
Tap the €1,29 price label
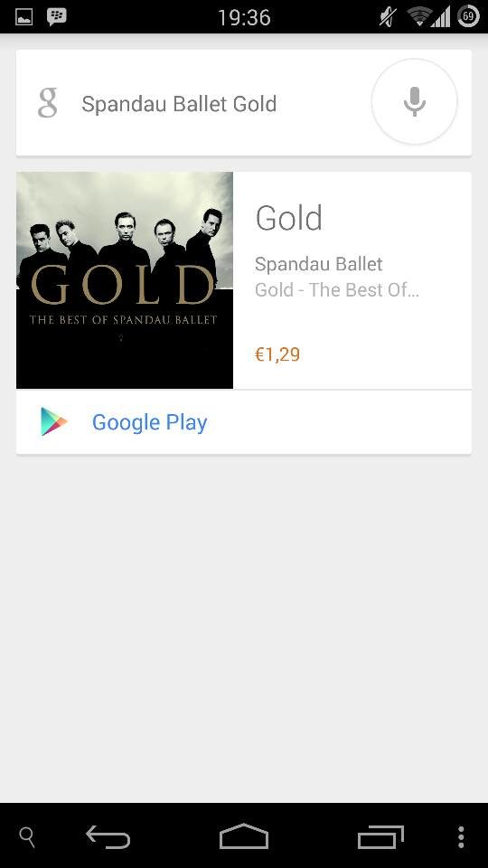[277, 354]
